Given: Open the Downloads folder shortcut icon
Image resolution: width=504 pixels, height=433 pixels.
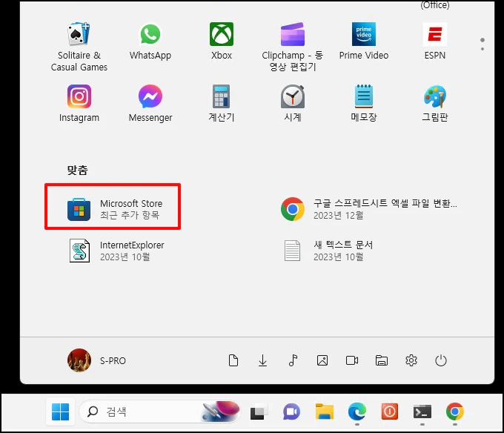Looking at the screenshot, I should pos(262,360).
